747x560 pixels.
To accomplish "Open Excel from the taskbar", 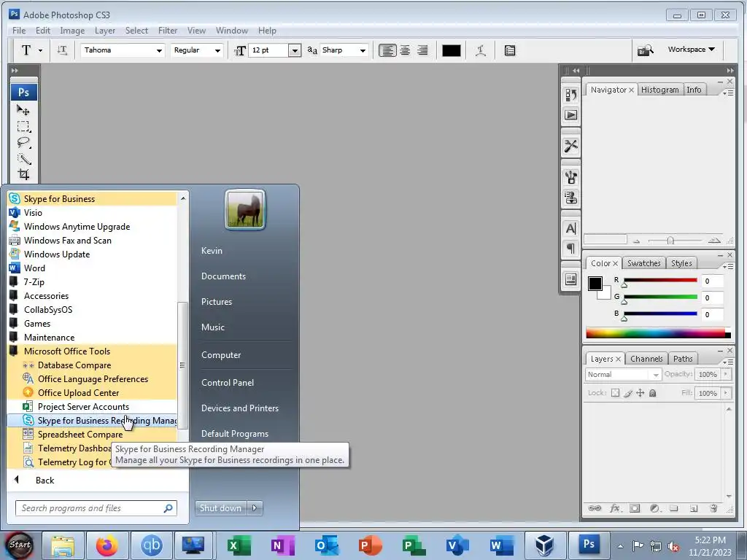I will coord(238,545).
